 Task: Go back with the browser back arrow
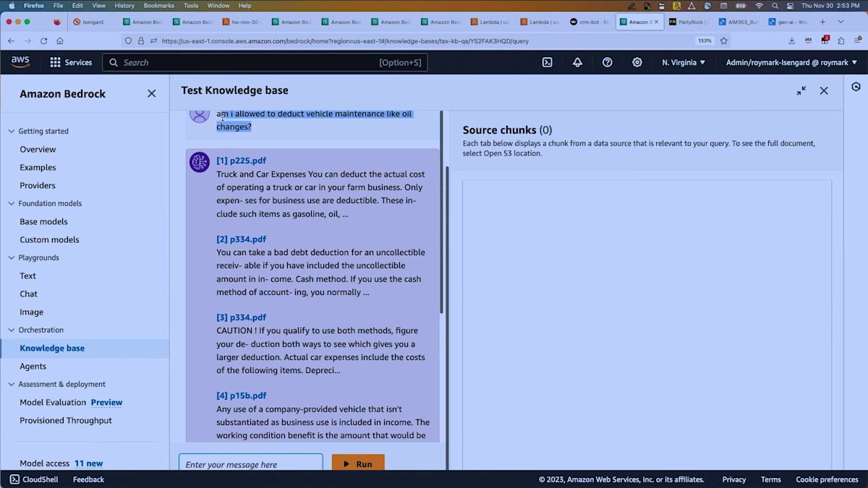coord(11,41)
